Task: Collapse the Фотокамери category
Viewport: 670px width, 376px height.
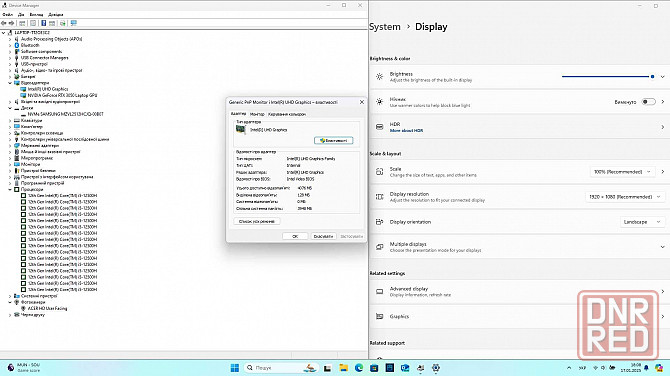Action: pyautogui.click(x=10, y=302)
